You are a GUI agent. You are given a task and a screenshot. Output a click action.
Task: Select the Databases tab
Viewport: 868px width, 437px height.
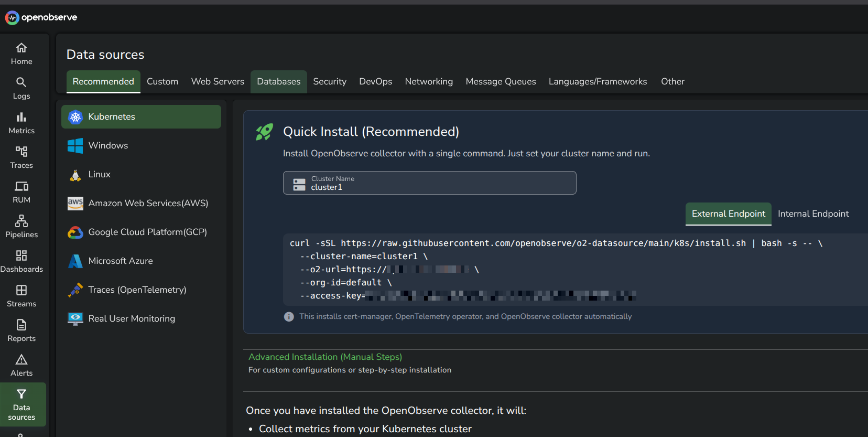pos(278,82)
